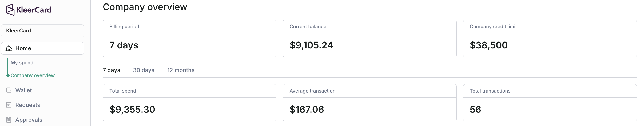The width and height of the screenshot is (644, 126).
Task: Open My spend page
Action: (22, 63)
